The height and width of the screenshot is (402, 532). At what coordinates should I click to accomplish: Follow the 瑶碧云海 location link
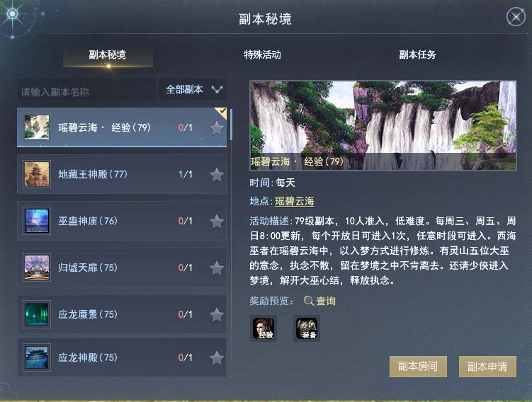point(295,201)
